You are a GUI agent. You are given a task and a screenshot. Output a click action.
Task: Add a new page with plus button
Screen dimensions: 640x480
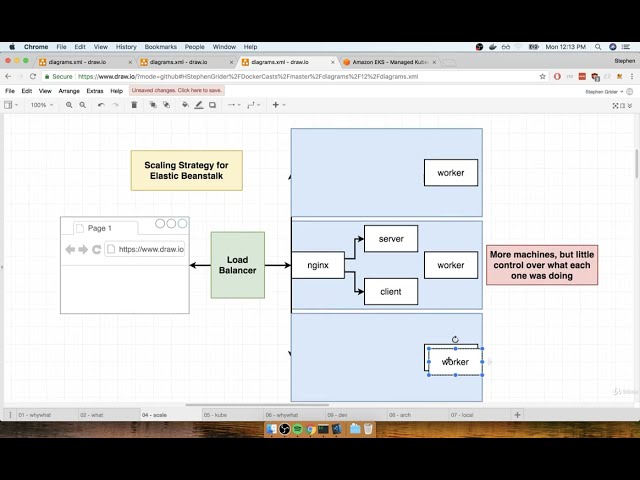click(x=517, y=415)
